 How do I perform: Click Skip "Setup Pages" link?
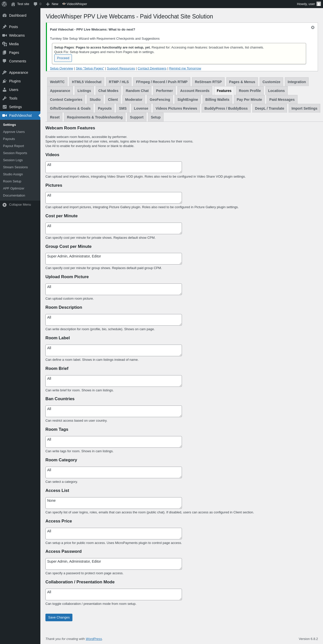(90, 68)
